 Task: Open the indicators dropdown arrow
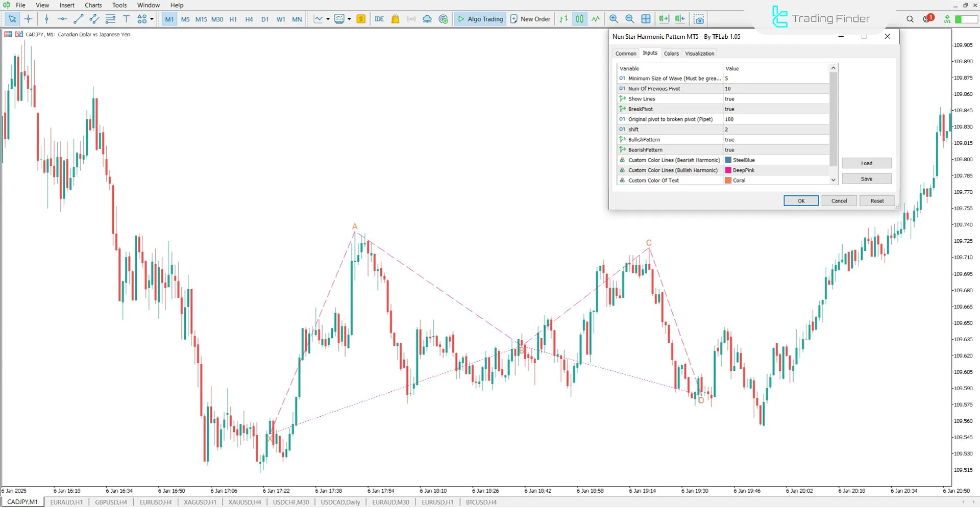pos(350,19)
